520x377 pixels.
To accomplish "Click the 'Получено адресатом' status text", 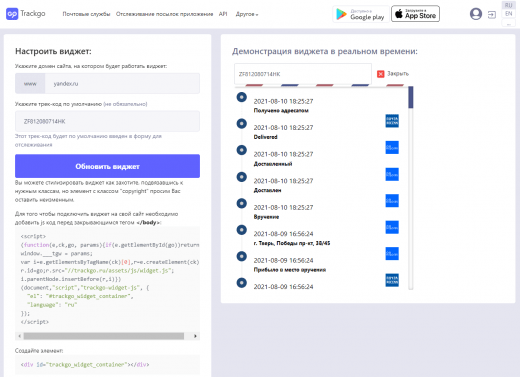I will click(x=281, y=110).
